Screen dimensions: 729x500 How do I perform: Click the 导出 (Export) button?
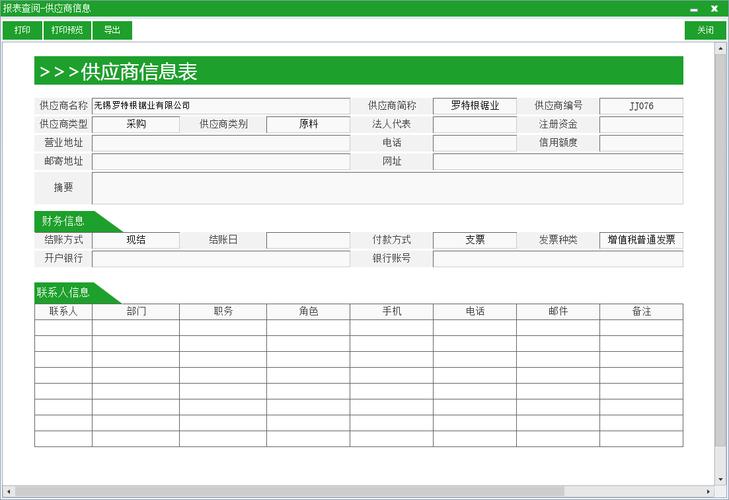point(112,30)
